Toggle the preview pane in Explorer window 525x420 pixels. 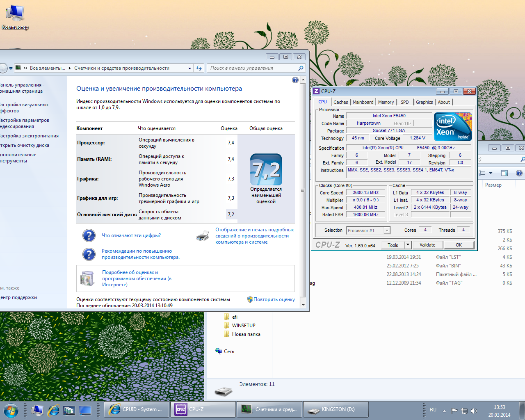point(504,173)
